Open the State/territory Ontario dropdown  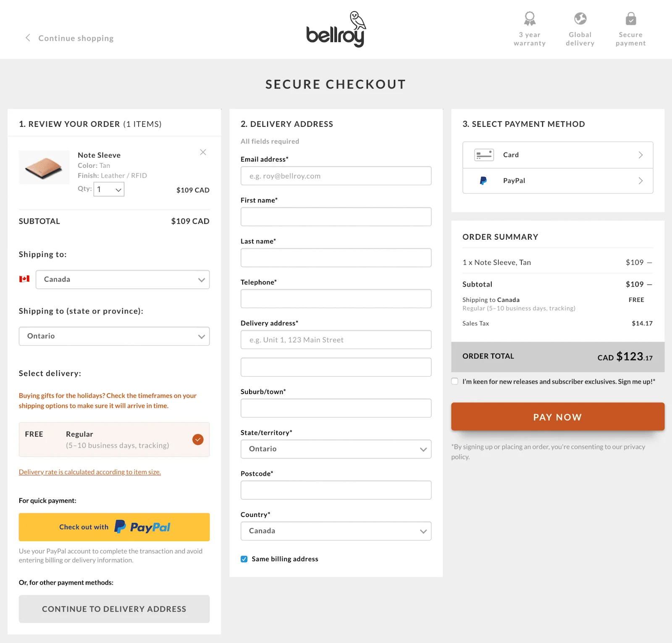click(336, 449)
